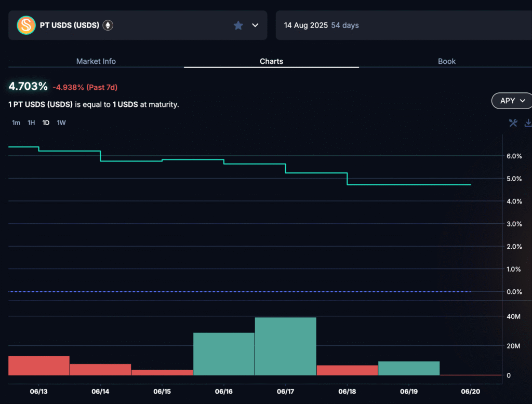
Task: Select the 1m chart interval
Action: (16, 123)
